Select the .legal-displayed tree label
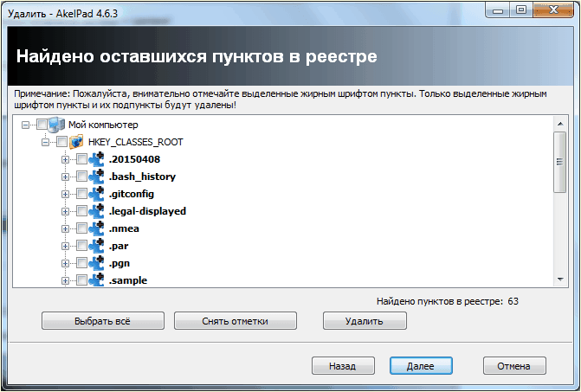The height and width of the screenshot is (392, 581). 147,211
